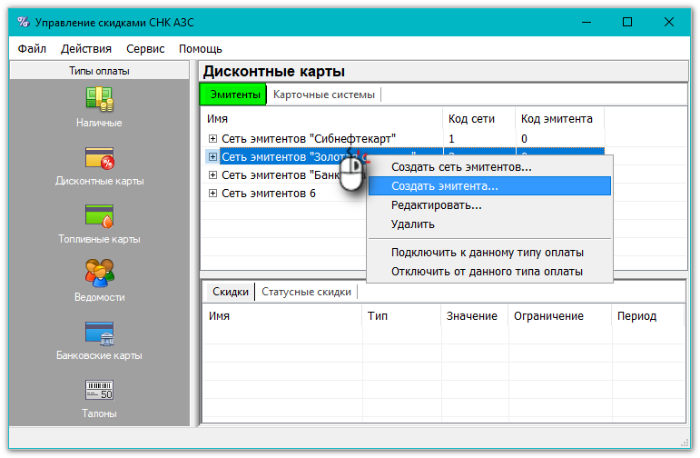Select the Топливные карты icon
Image resolution: width=700 pixels, height=458 pixels.
point(99,216)
